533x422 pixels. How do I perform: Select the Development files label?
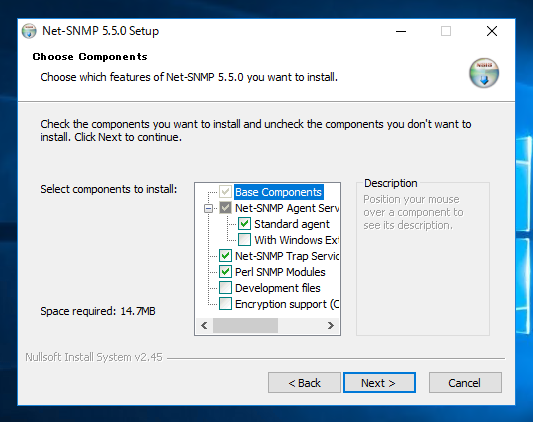(278, 288)
